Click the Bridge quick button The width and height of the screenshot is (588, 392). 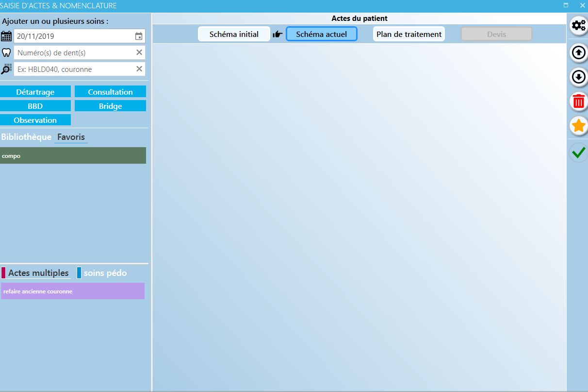(110, 106)
